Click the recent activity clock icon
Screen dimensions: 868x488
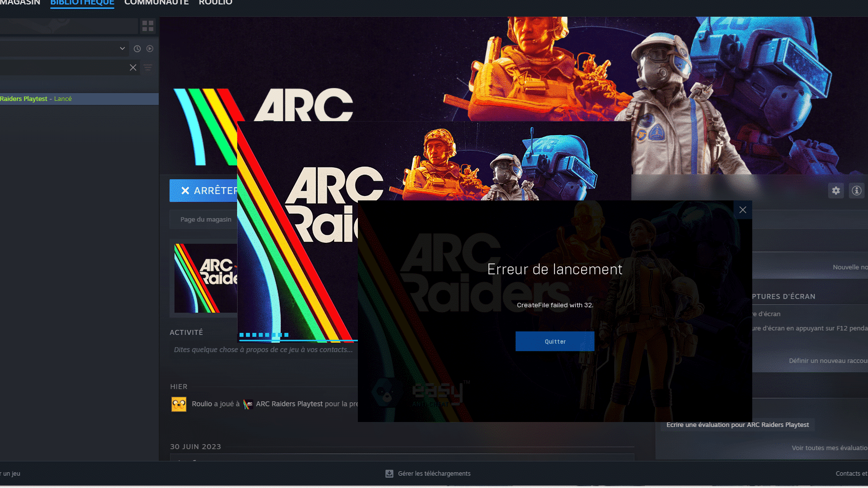pos(137,49)
